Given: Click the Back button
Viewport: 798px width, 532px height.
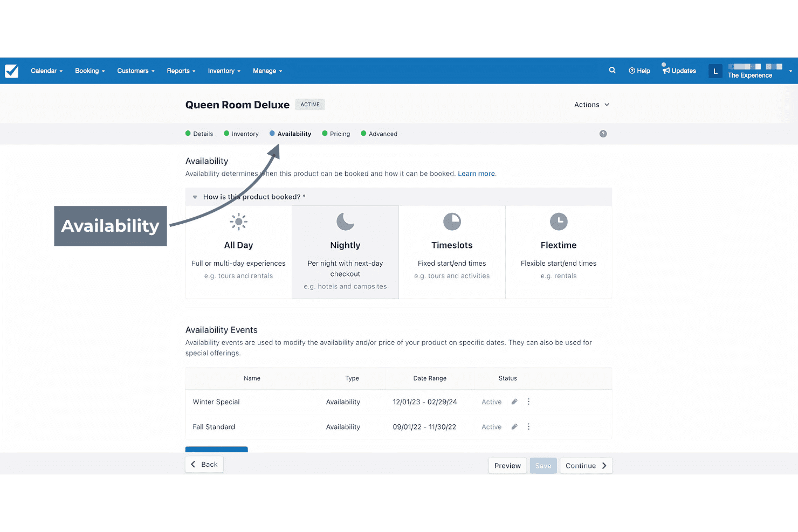Looking at the screenshot, I should (204, 464).
